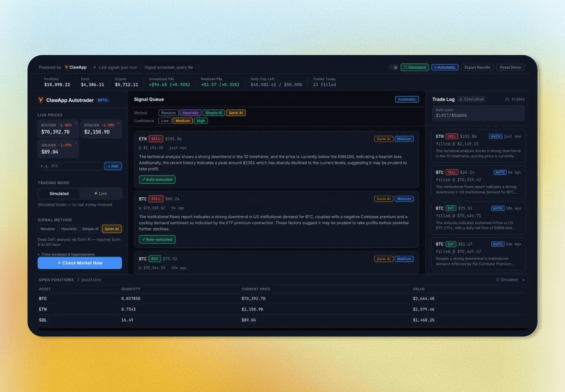Toggle the switch beside the Simulated badge in top bar
Image resolution: width=565 pixels, height=392 pixels.
click(394, 67)
